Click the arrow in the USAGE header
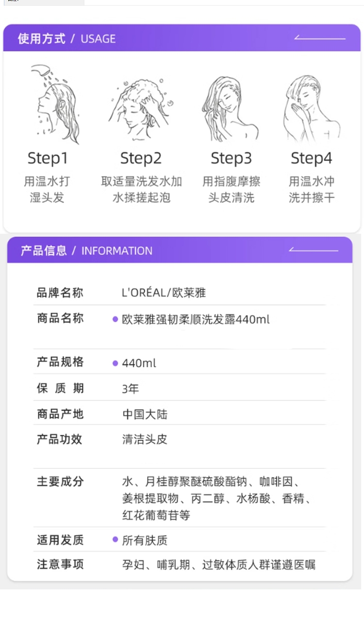The width and height of the screenshot is (364, 621). tap(320, 38)
